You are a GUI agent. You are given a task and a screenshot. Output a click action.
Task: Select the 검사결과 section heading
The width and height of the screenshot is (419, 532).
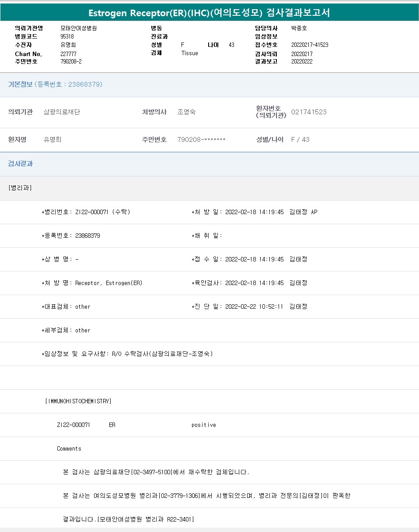point(21,164)
